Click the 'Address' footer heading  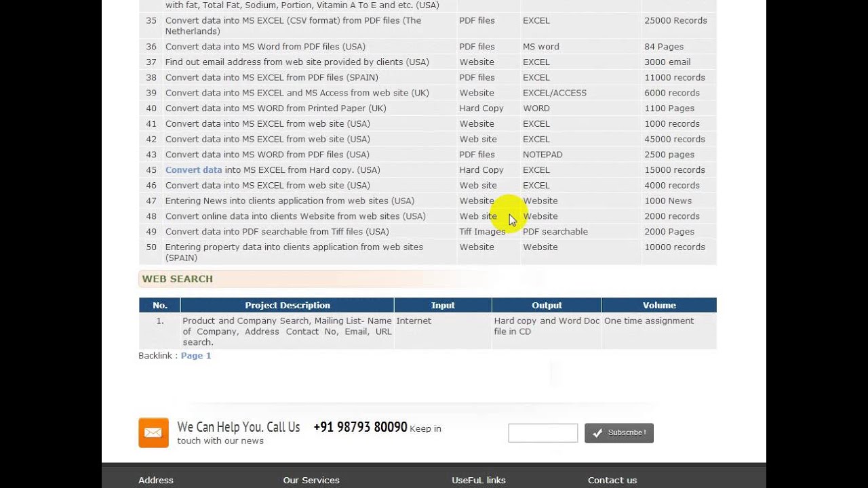[156, 481]
